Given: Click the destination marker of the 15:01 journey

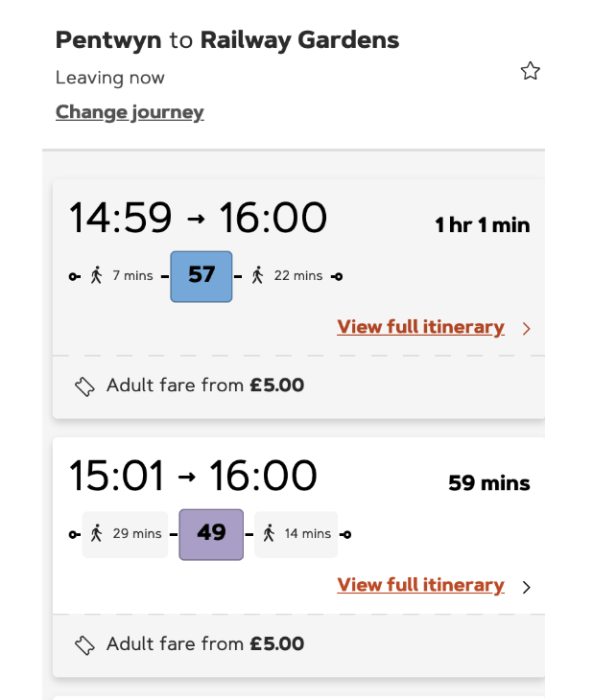Looking at the screenshot, I should (346, 534).
